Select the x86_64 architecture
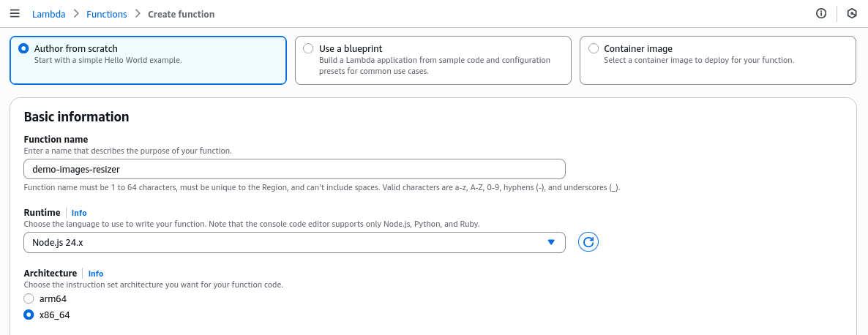 click(x=29, y=315)
